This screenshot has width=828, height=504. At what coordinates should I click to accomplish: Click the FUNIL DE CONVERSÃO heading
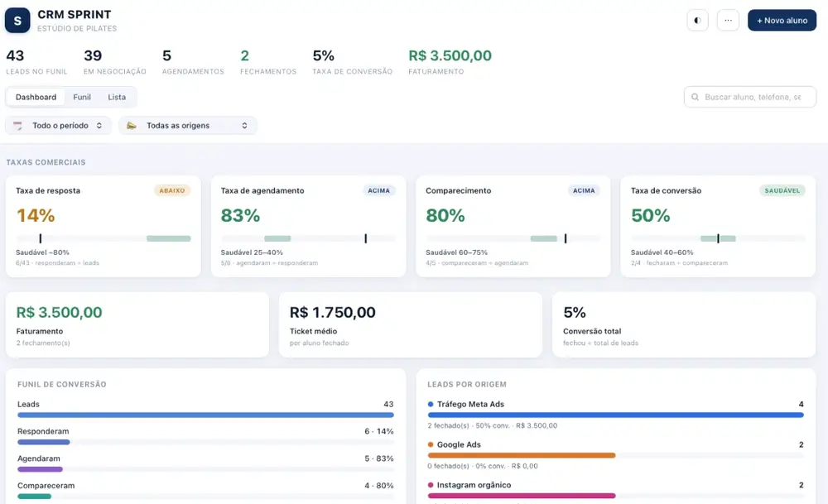click(62, 384)
